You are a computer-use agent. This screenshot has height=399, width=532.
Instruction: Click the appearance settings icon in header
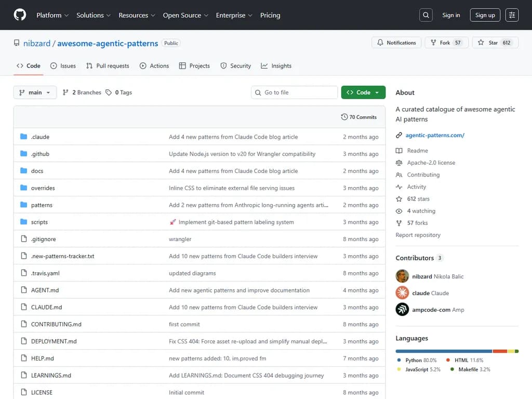click(x=512, y=15)
